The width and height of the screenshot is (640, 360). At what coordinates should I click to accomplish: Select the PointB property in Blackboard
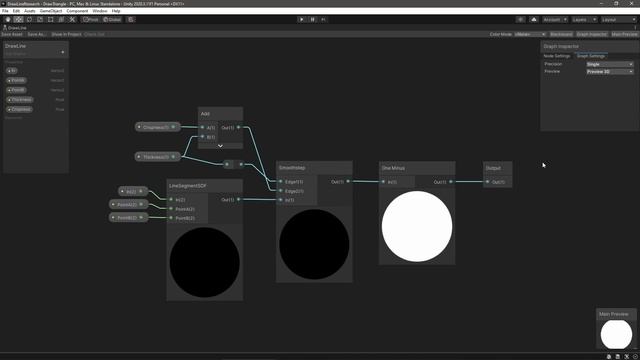tap(16, 90)
